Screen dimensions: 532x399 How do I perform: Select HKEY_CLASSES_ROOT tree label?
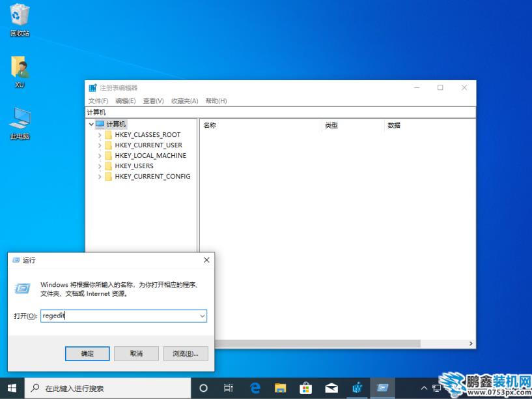click(148, 135)
